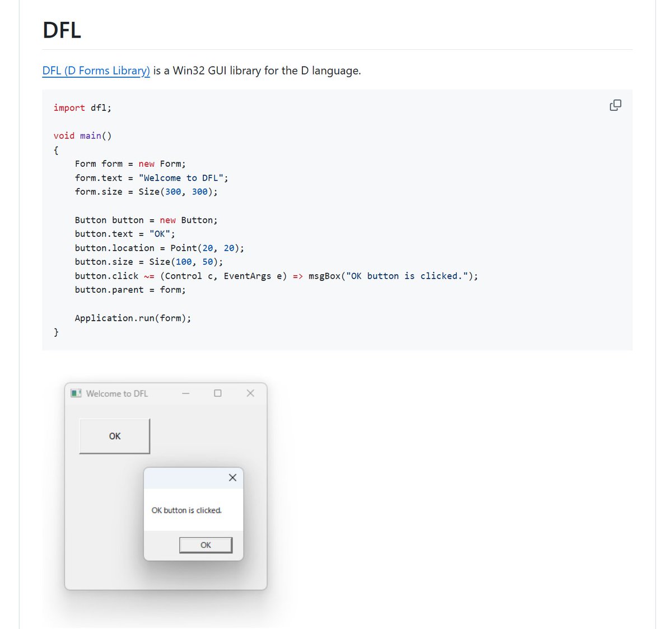Click the DFL heading
672x629 pixels.
[62, 30]
